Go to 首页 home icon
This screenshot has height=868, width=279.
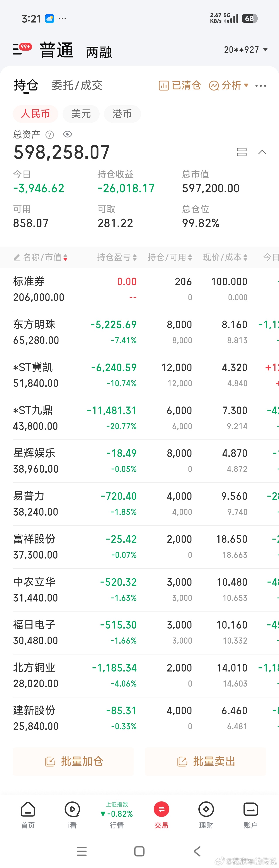(28, 815)
